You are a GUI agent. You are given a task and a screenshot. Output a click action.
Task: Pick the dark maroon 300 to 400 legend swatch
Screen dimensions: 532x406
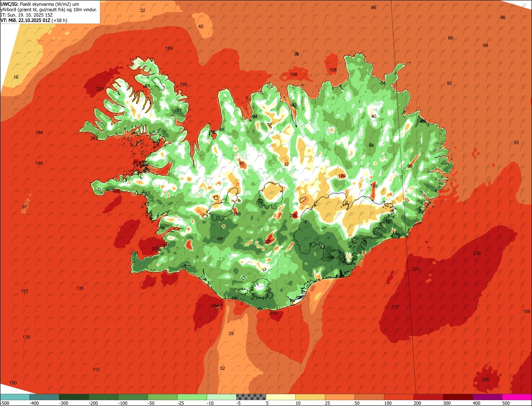[x=458, y=397]
